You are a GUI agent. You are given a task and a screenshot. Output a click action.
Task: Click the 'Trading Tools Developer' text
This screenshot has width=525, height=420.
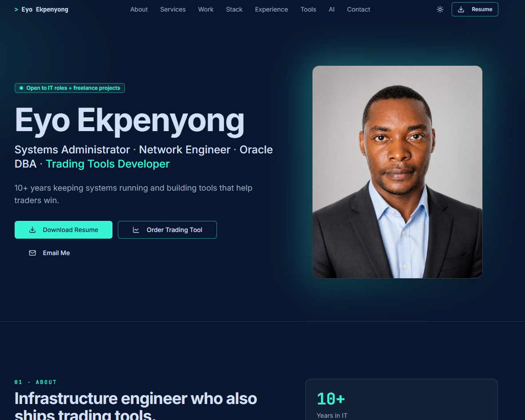(108, 164)
